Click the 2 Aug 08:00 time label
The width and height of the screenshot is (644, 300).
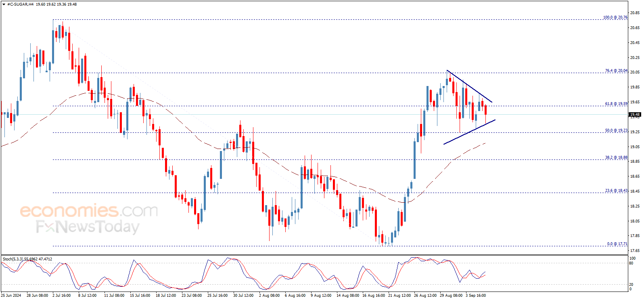[x=269, y=296]
